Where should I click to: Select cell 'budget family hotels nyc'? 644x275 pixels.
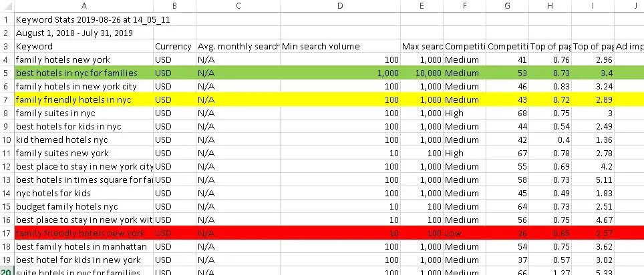pyautogui.click(x=84, y=206)
